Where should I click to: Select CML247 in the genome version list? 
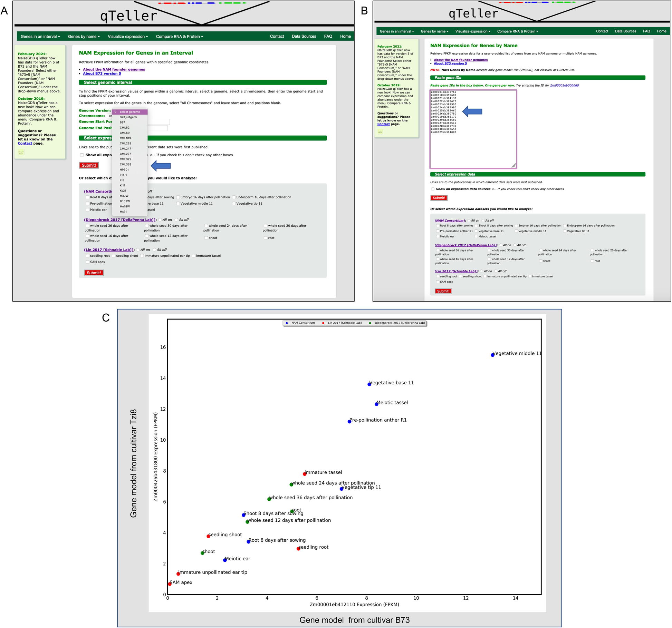(x=130, y=149)
